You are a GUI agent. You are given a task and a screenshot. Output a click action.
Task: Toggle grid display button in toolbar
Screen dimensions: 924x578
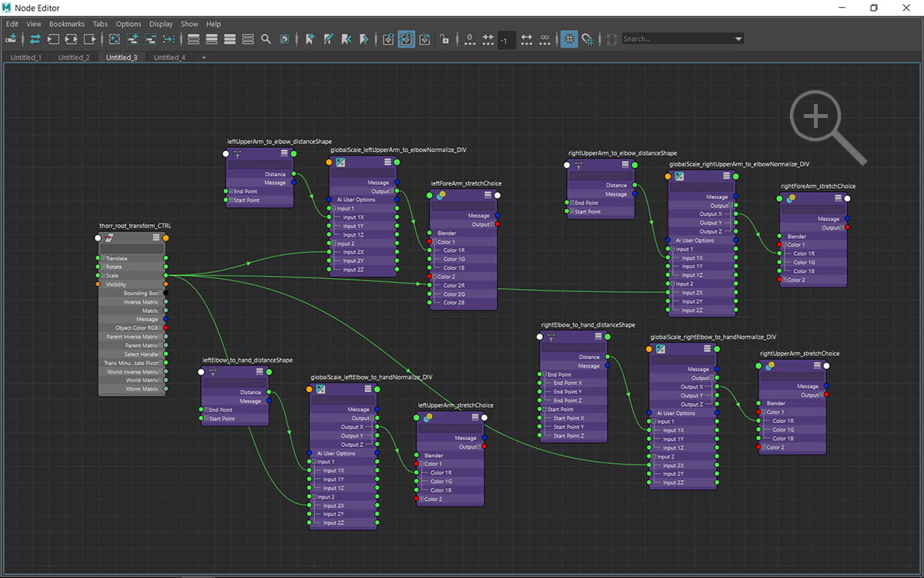pos(569,39)
